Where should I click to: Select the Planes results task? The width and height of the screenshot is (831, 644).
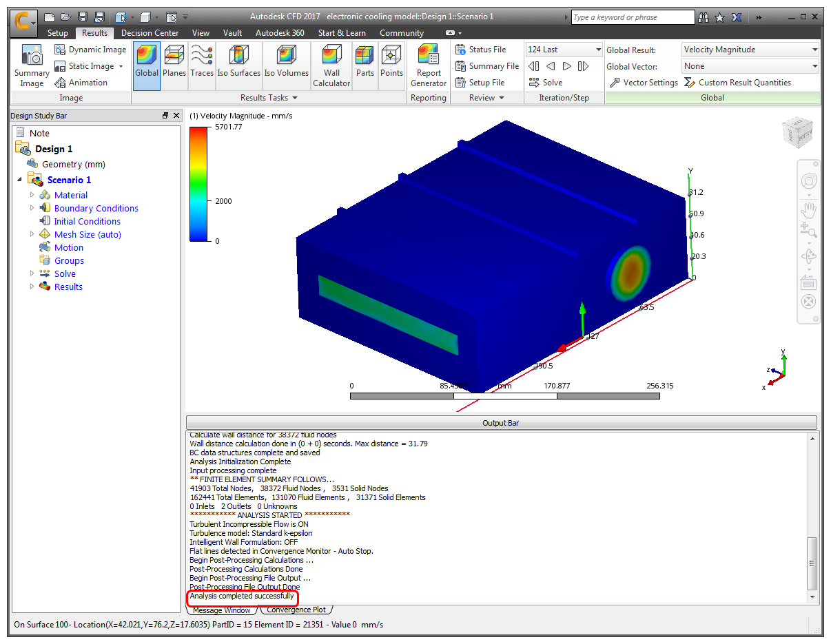pyautogui.click(x=174, y=66)
